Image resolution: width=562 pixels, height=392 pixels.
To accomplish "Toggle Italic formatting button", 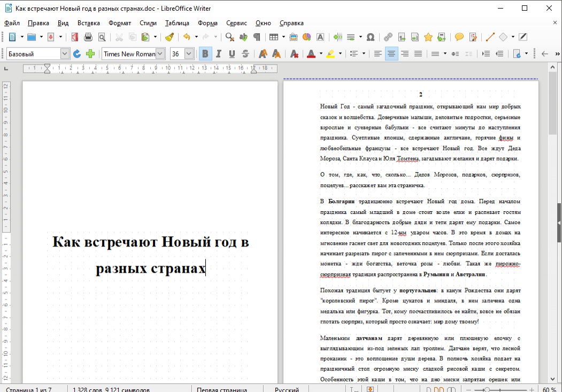I will (219, 53).
